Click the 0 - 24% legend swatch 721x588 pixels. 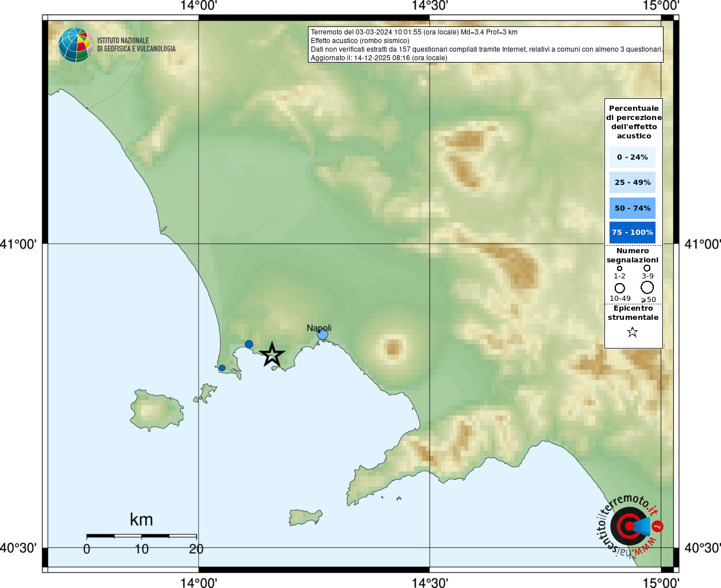click(633, 157)
